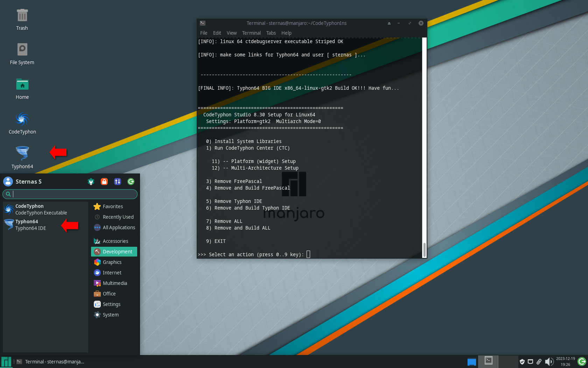The image size is (588, 368).
Task: Switch to the empty second workspace
Action: (x=508, y=361)
